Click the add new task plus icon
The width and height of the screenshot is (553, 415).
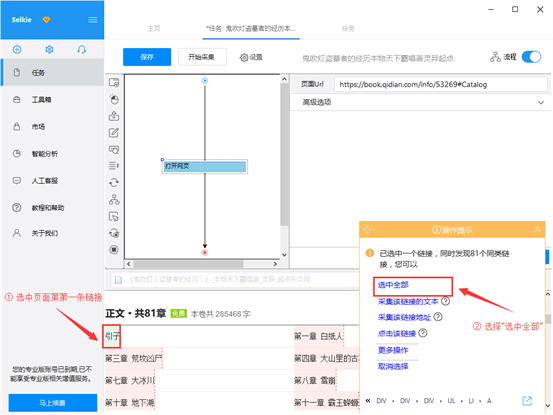point(17,49)
